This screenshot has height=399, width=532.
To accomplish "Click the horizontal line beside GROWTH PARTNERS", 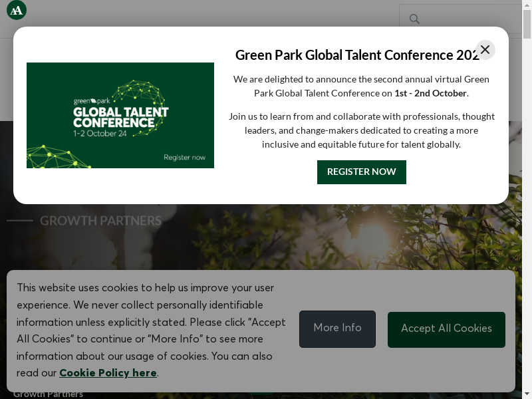I will click(20, 220).
